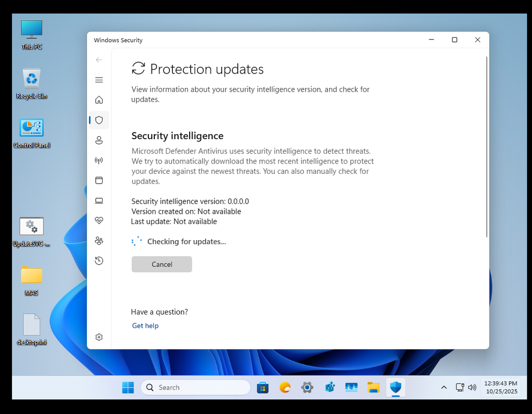Click the taskbar Search box
Screen dimensions: 532x414
tap(195, 388)
